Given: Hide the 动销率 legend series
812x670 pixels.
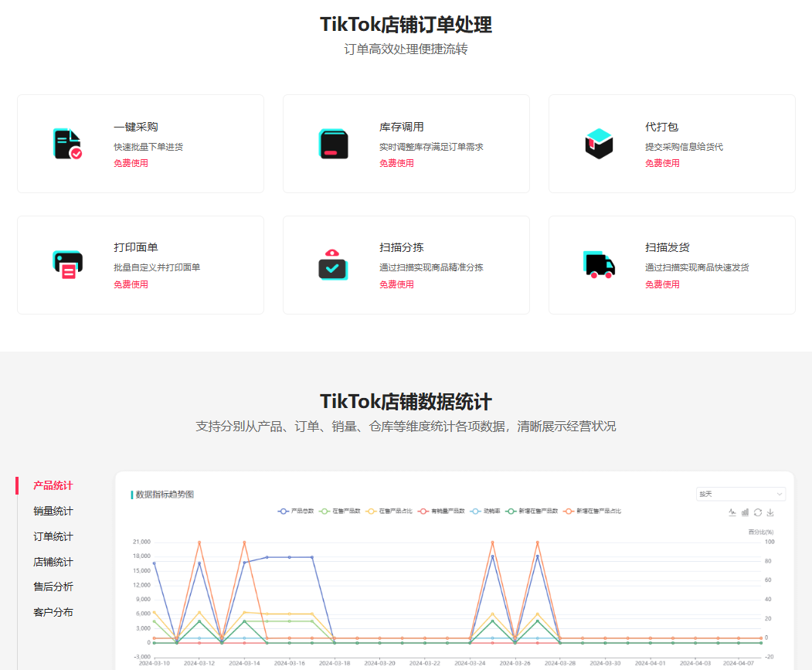Looking at the screenshot, I should [487, 511].
